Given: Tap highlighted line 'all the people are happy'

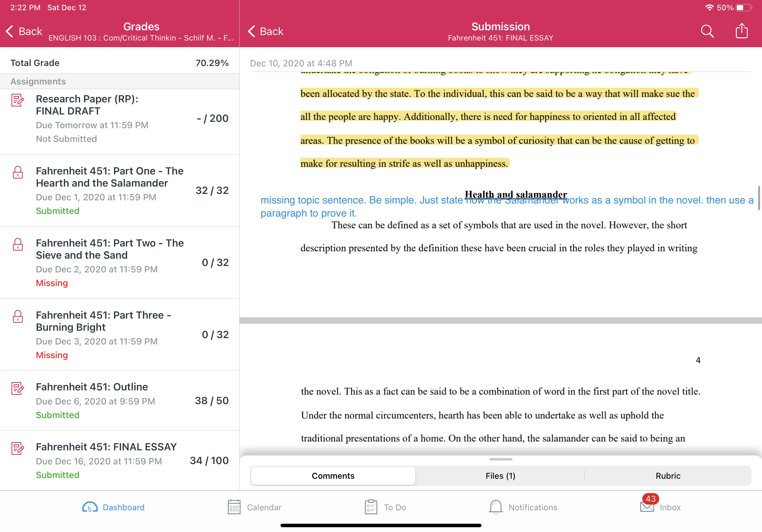Looking at the screenshot, I should 488,116.
